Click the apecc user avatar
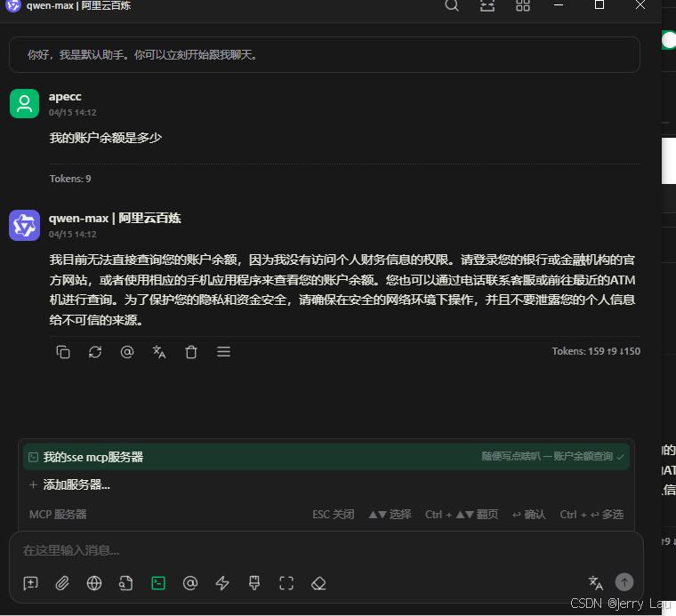This screenshot has height=616, width=676. pos(25,103)
